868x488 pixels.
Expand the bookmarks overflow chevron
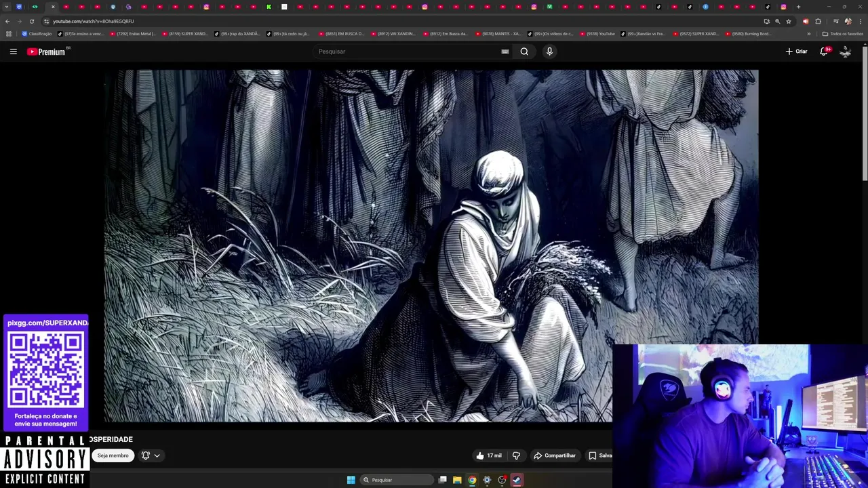(x=808, y=34)
